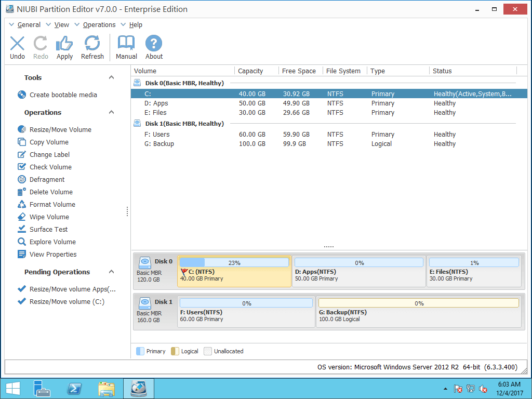This screenshot has height=399, width=532.
Task: Collapse the Operations section chevron
Action: [111, 112]
